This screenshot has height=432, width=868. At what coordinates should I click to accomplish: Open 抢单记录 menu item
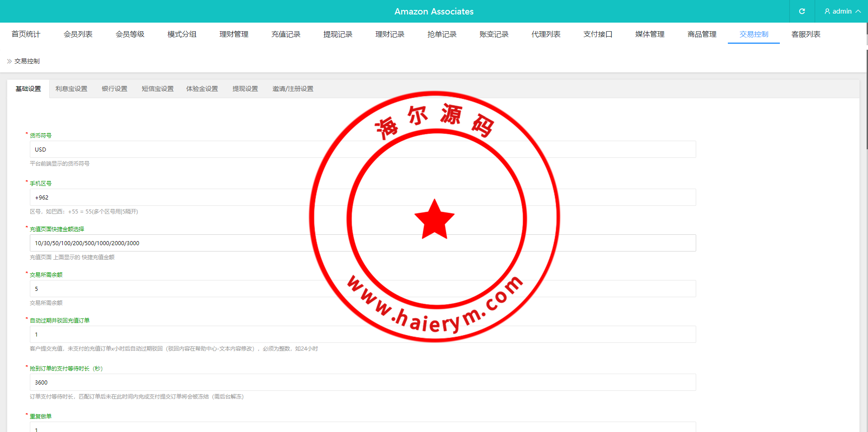pos(442,34)
